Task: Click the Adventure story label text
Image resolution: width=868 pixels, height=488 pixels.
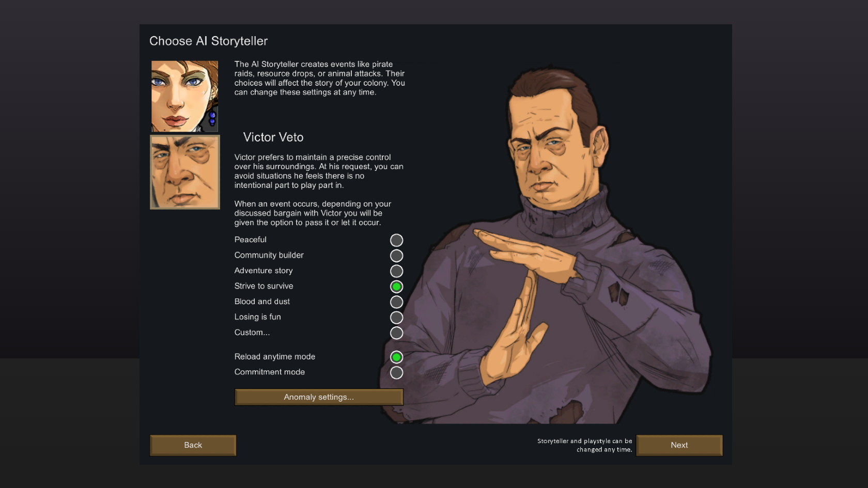Action: 263,271
